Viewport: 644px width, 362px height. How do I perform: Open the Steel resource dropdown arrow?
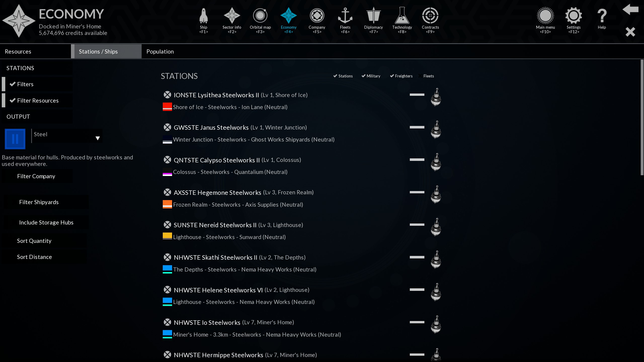(x=98, y=138)
